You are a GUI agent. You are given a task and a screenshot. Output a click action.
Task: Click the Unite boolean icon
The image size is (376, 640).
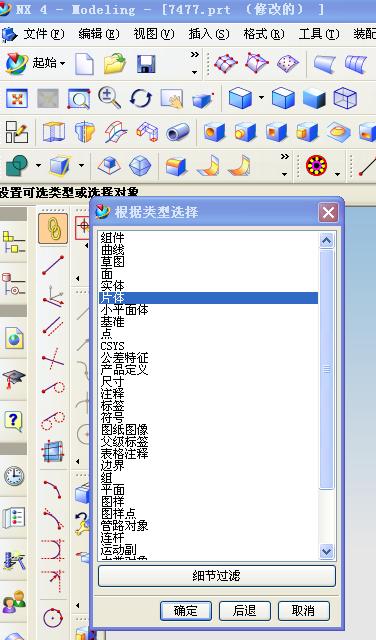click(17, 165)
